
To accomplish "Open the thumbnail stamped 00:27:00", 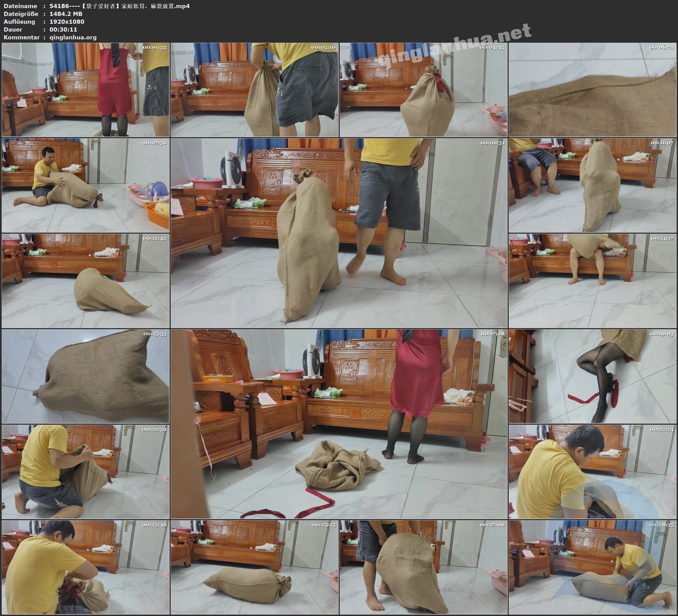I will click(424, 567).
